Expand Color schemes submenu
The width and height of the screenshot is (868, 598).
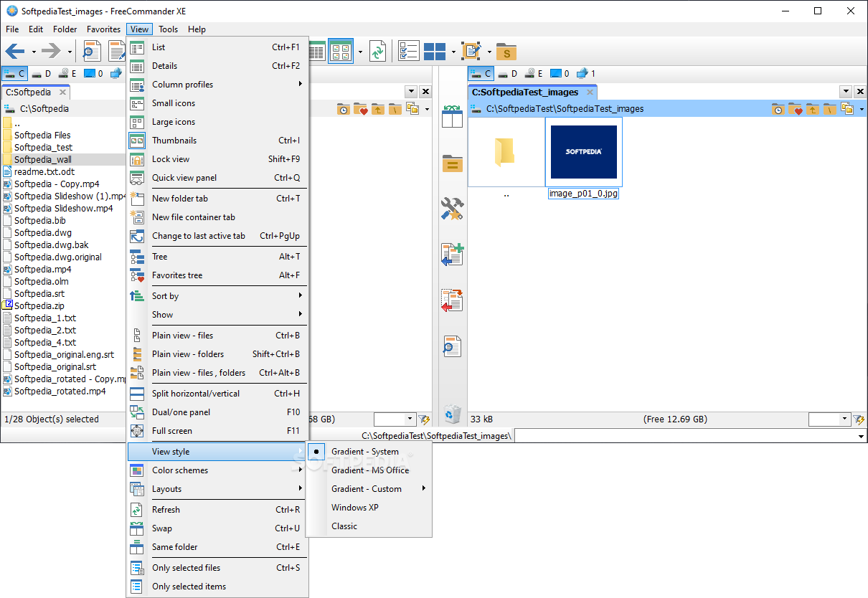217,470
